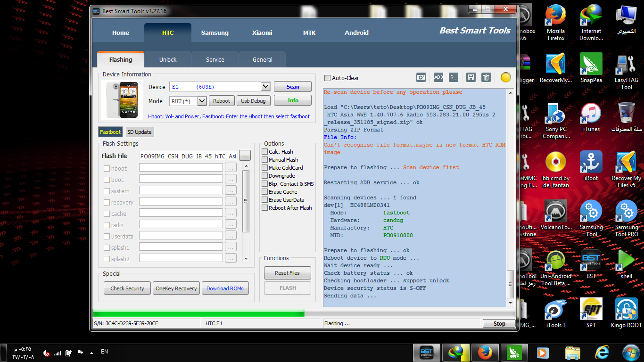Open Sony PC Companion desktop icon
This screenshot has width=644, height=362.
[x=556, y=121]
